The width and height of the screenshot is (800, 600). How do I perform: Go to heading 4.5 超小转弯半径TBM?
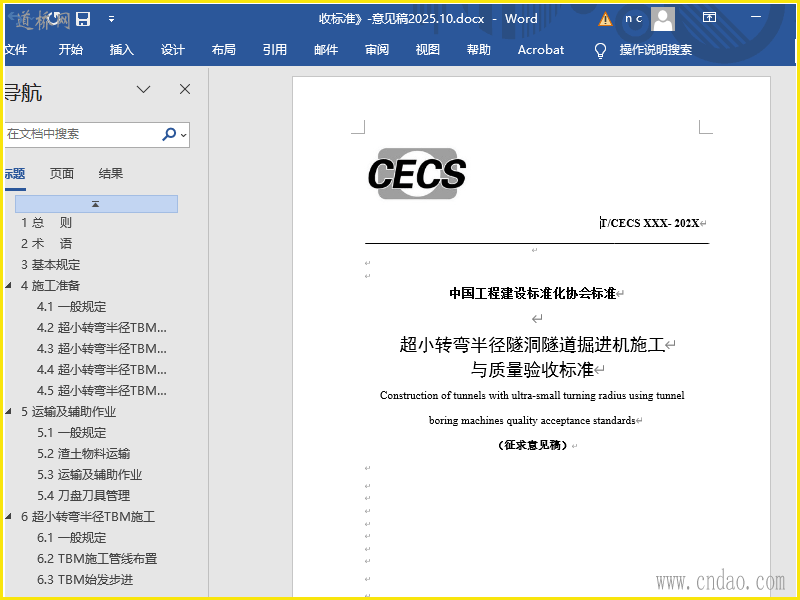[102, 391]
